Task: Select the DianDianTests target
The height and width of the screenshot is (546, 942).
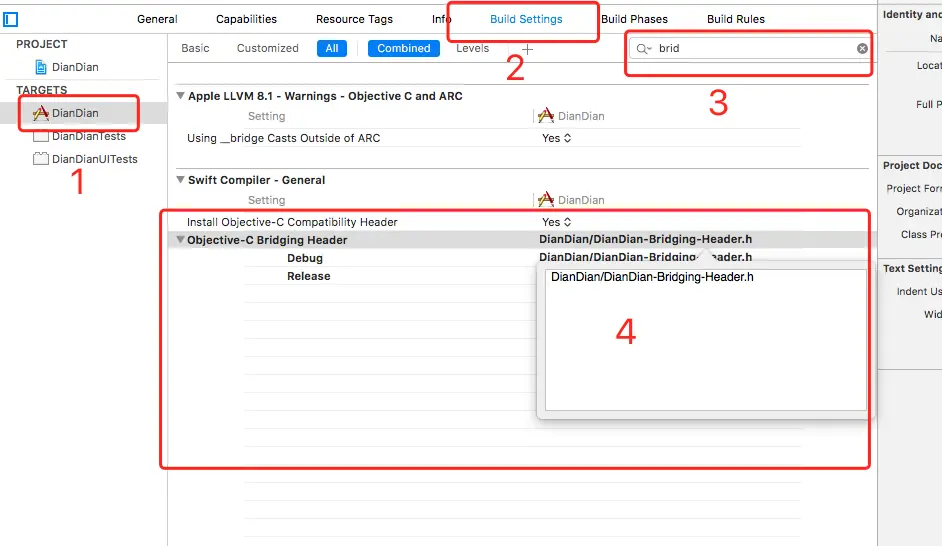Action: tap(89, 136)
